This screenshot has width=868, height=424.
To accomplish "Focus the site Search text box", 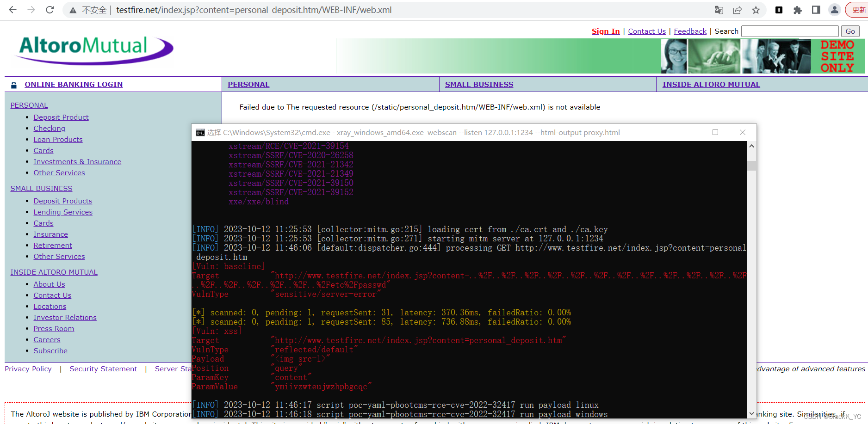I will pyautogui.click(x=790, y=31).
